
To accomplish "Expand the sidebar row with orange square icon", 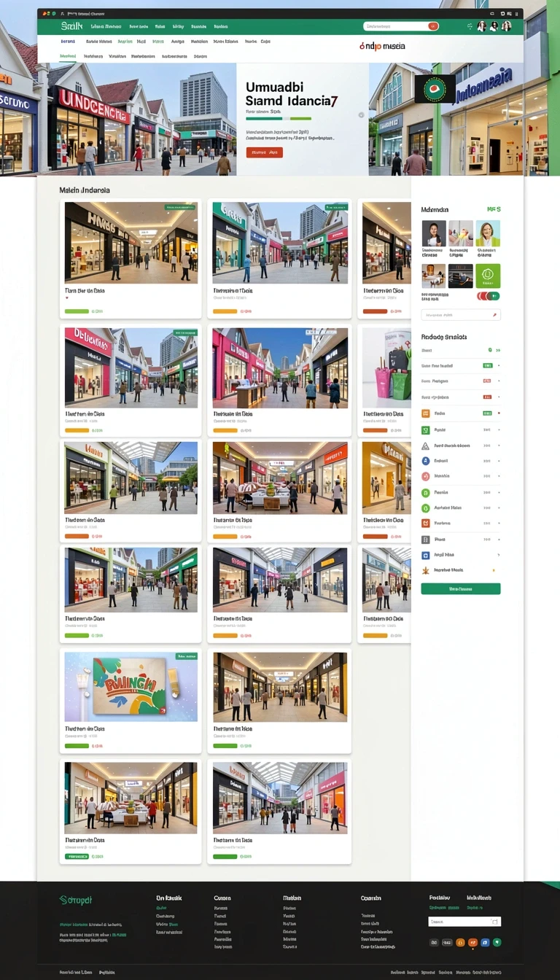I will 499,413.
